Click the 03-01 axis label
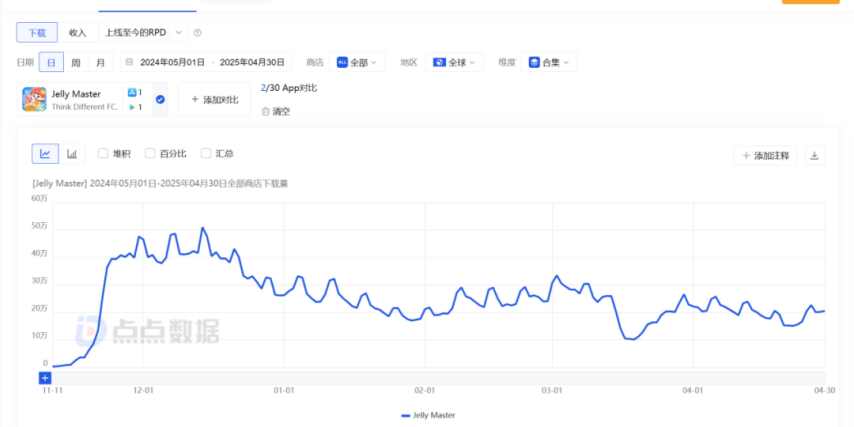The image size is (854, 427). pos(552,391)
